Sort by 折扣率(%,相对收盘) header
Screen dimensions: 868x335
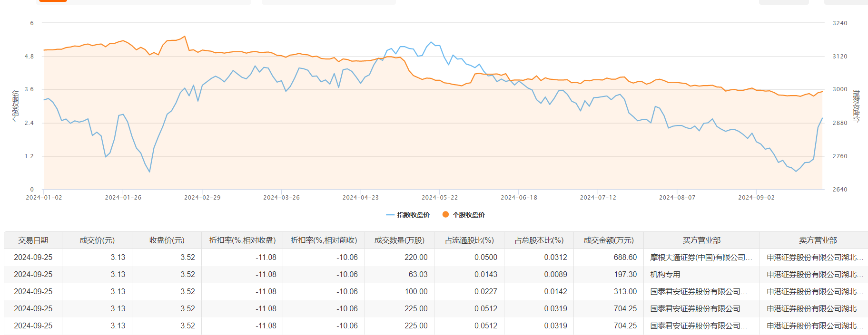coord(242,240)
